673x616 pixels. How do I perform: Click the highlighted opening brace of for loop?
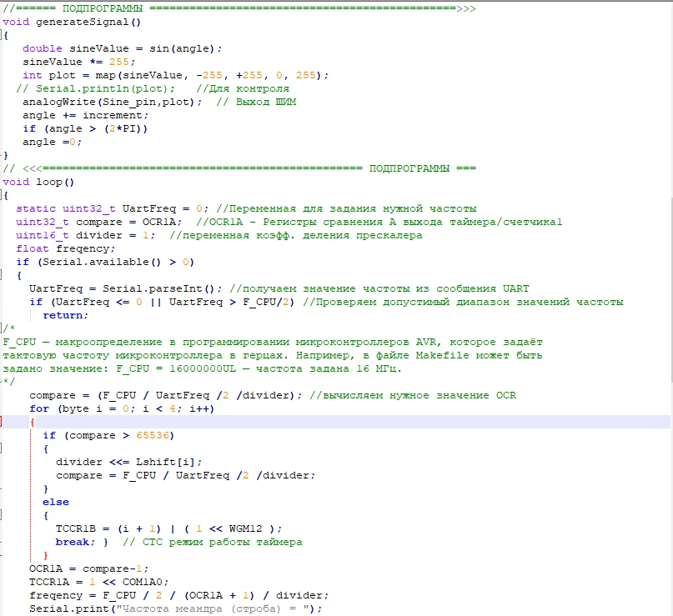pyautogui.click(x=33, y=422)
